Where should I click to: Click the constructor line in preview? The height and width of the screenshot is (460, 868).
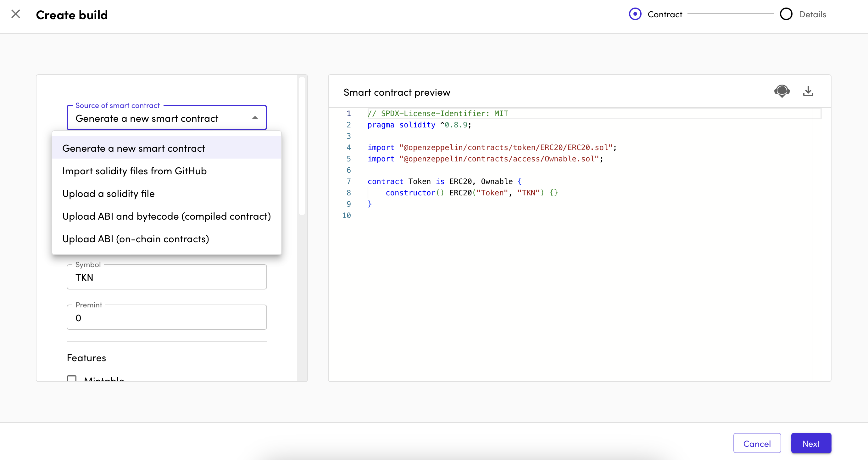point(472,193)
